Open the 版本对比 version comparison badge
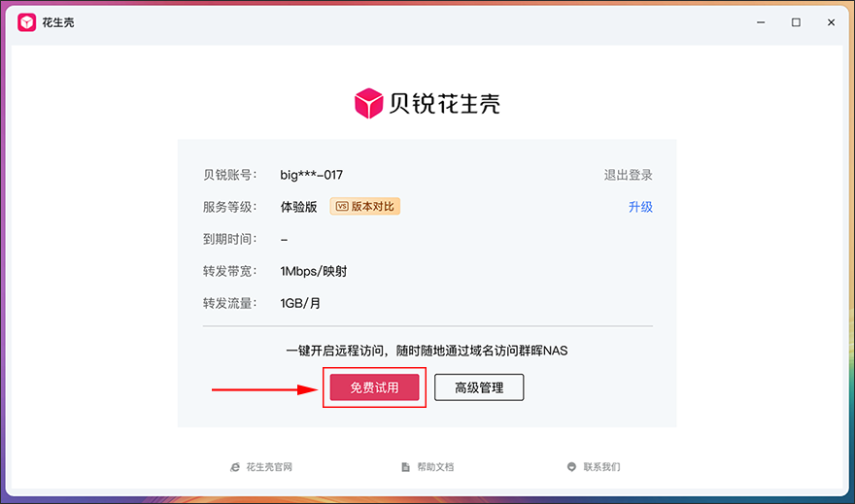The image size is (855, 504). click(x=364, y=207)
